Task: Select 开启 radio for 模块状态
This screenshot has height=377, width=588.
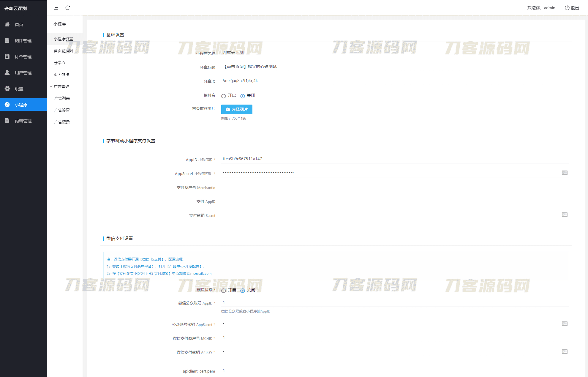Action: tap(224, 291)
